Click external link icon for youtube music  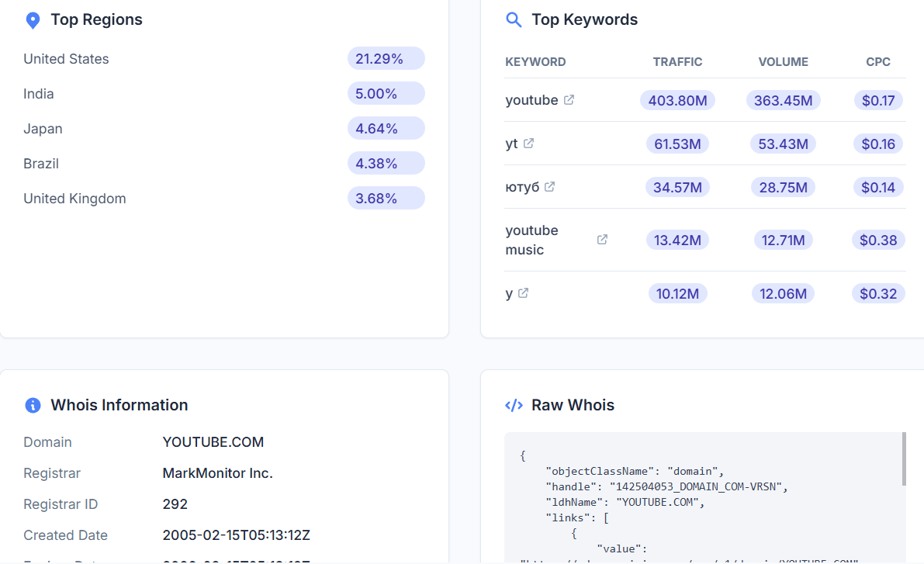tap(602, 240)
